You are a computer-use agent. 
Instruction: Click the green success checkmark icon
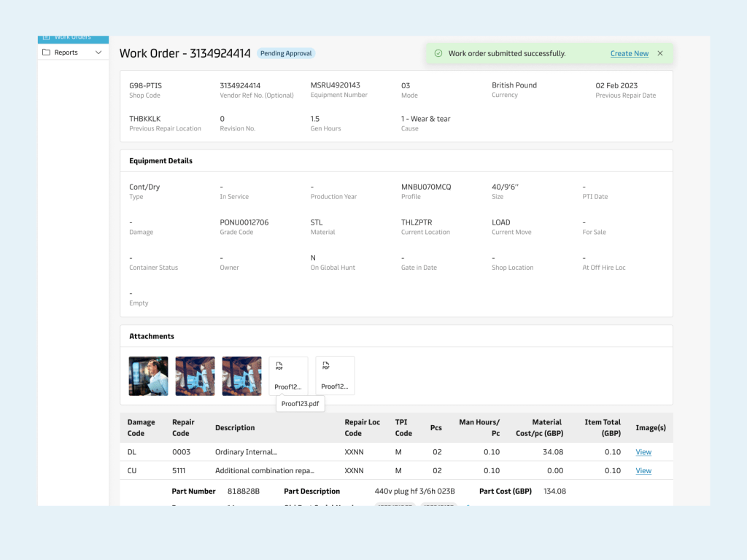pyautogui.click(x=438, y=53)
